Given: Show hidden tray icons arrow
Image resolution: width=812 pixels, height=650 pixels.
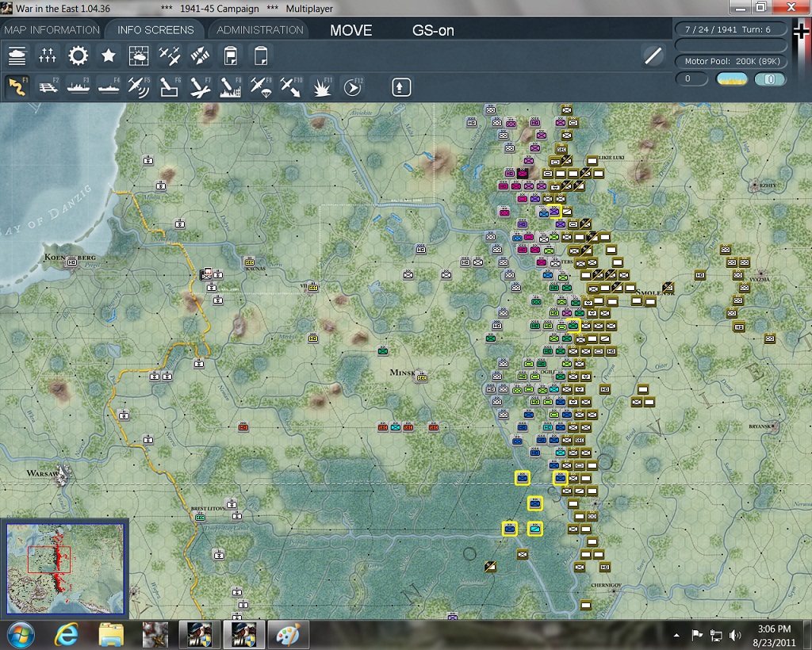Looking at the screenshot, I should (x=676, y=635).
